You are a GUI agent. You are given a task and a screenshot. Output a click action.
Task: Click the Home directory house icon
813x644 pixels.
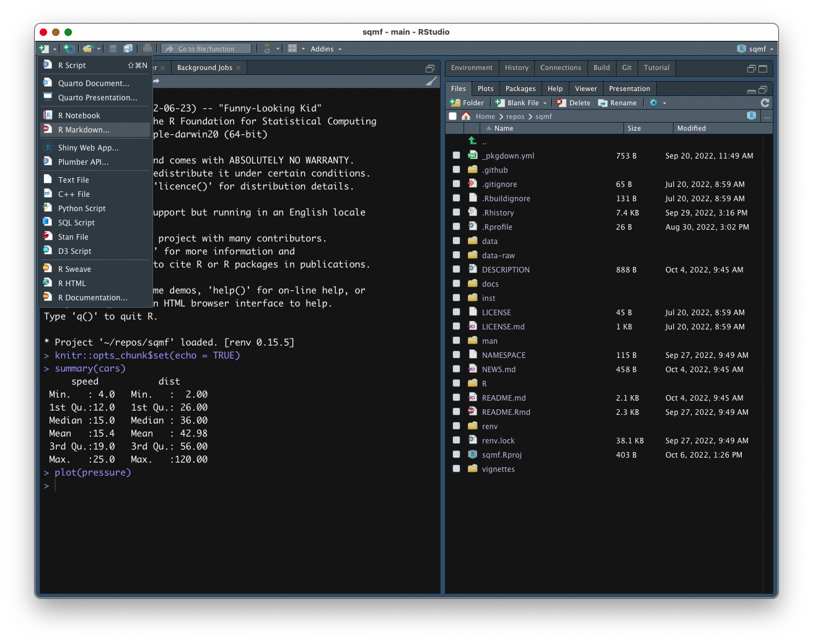click(x=466, y=116)
